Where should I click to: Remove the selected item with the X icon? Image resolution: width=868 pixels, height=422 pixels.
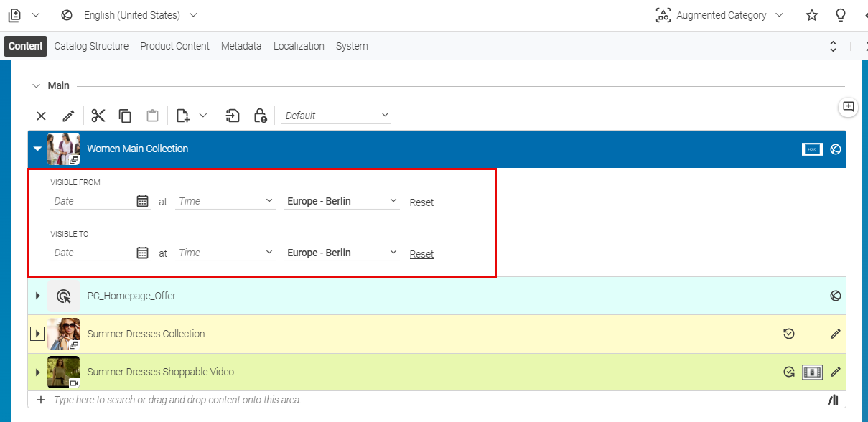(x=41, y=116)
